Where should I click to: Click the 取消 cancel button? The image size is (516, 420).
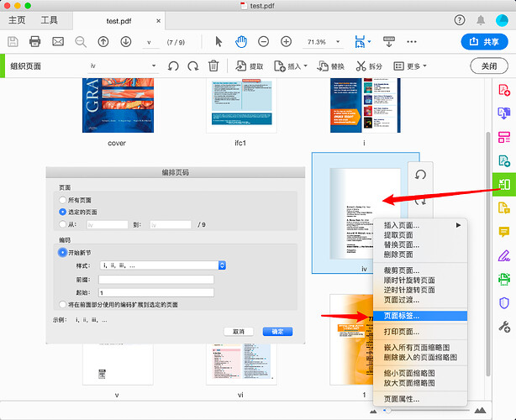[x=239, y=332]
